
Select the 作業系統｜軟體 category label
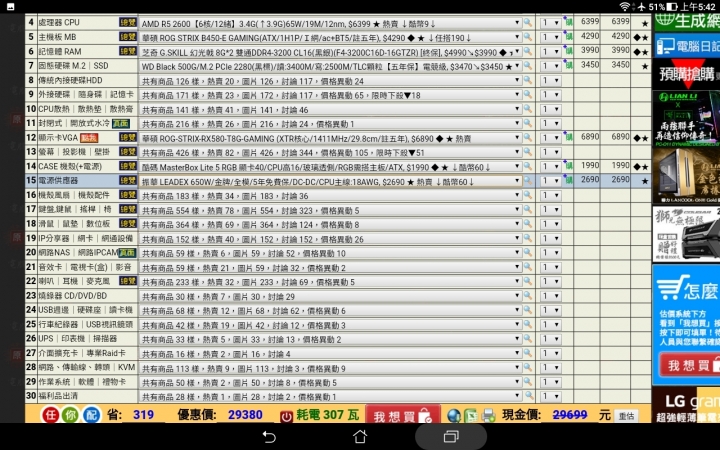(x=82, y=381)
